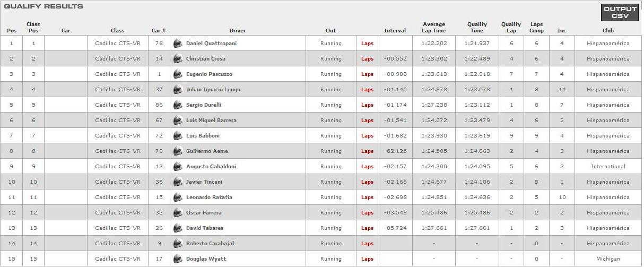
Task: Click David Tabares driver name
Action: click(x=205, y=228)
